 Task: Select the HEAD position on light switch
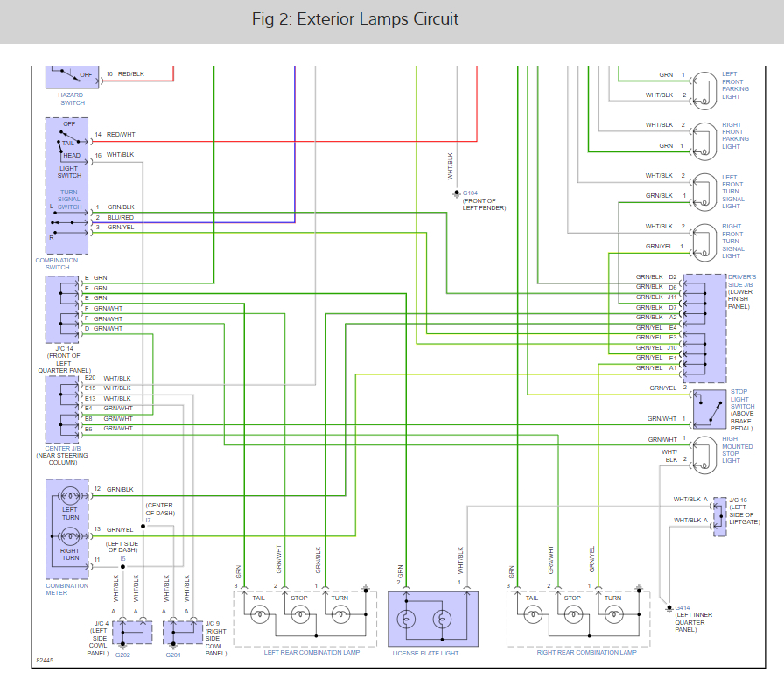[72, 156]
